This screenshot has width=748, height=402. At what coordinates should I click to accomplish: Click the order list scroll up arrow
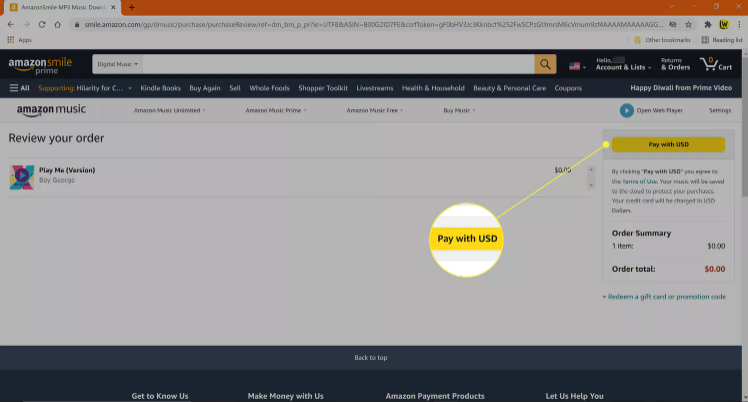(x=591, y=169)
